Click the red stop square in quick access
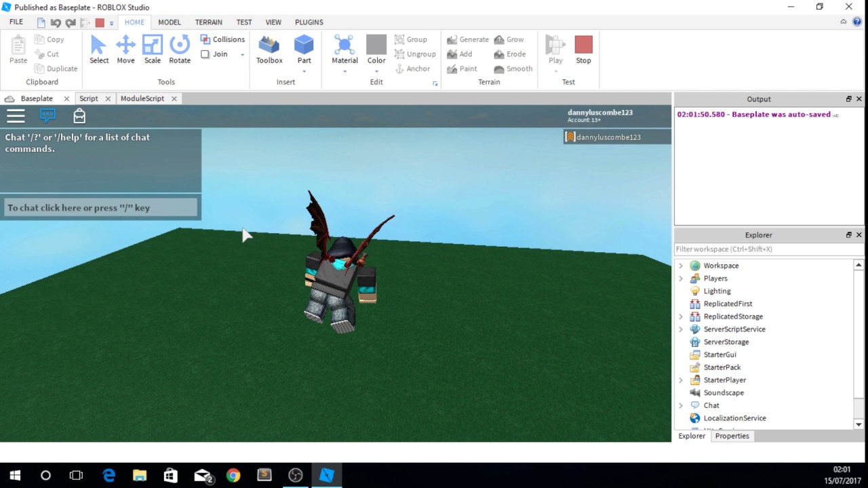This screenshot has width=868, height=488. point(100,22)
